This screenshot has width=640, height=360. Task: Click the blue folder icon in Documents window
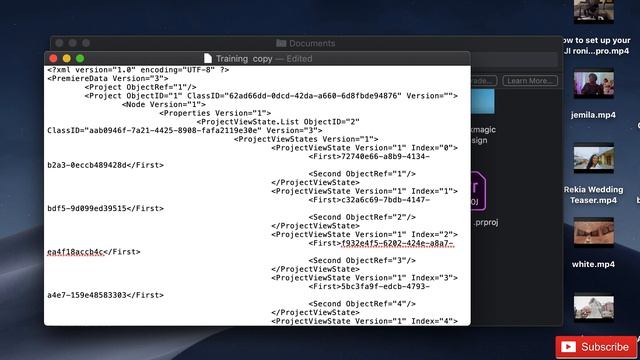pos(483,101)
